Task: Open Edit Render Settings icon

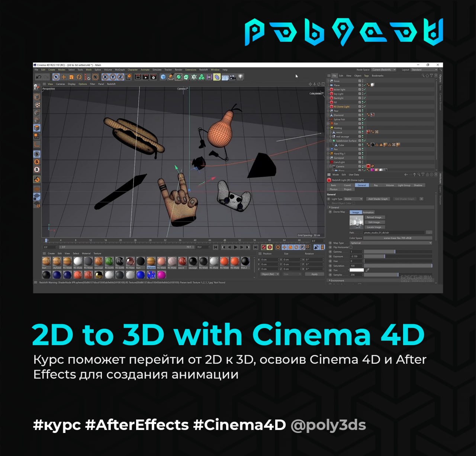Action: coord(154,77)
